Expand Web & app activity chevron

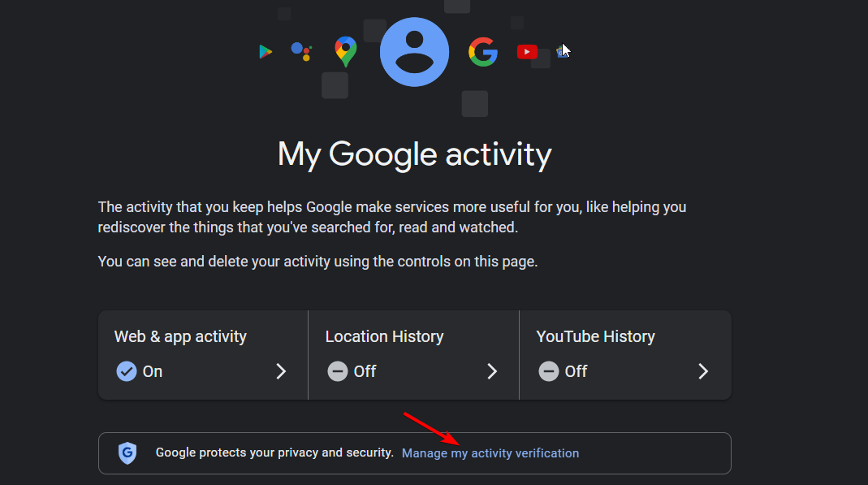[281, 371]
